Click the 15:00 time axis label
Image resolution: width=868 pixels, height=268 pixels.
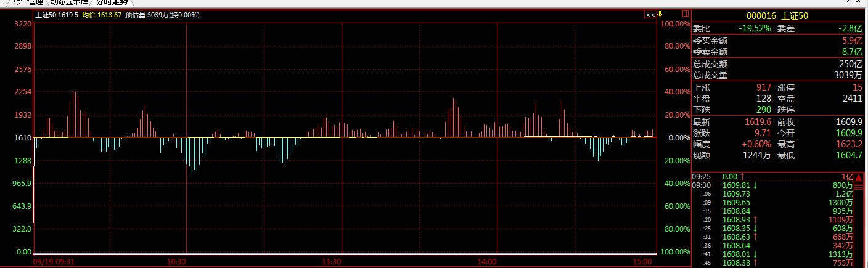click(643, 262)
